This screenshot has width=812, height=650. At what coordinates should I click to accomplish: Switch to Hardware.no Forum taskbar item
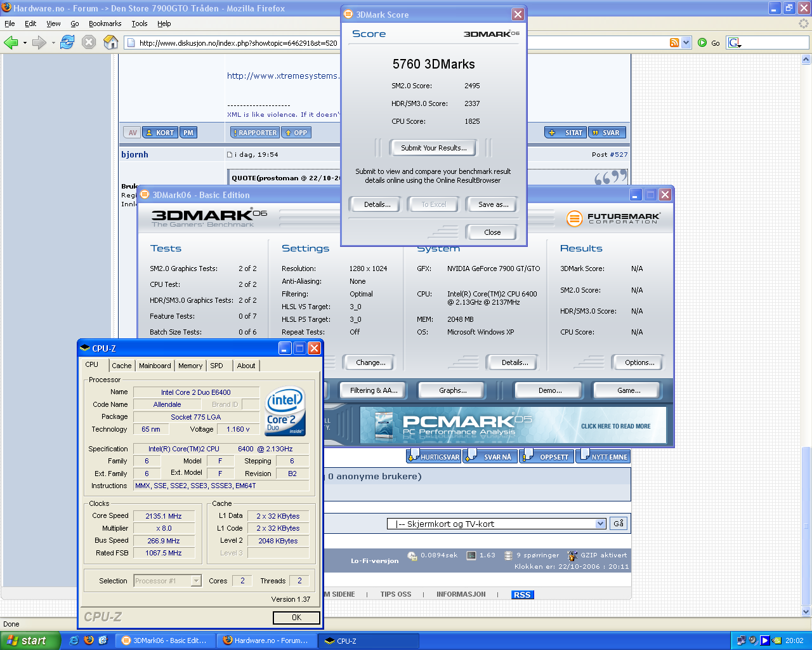coord(267,640)
